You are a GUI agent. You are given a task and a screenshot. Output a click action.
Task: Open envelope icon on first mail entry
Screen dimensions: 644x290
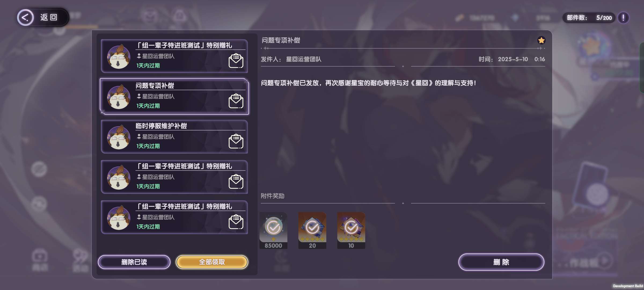click(236, 61)
